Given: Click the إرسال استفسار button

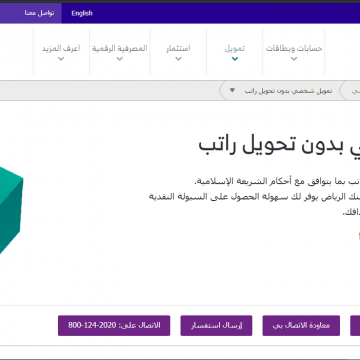Looking at the screenshot, I should 216,325.
